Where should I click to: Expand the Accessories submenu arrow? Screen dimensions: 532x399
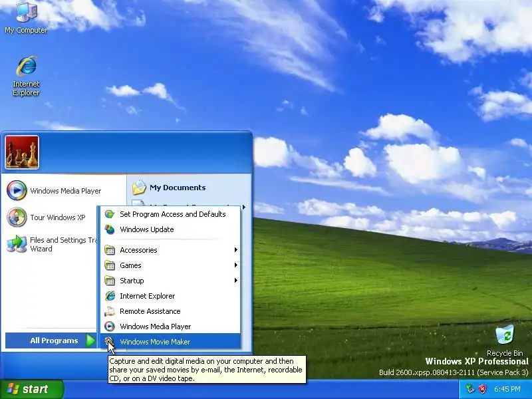pyautogui.click(x=236, y=250)
